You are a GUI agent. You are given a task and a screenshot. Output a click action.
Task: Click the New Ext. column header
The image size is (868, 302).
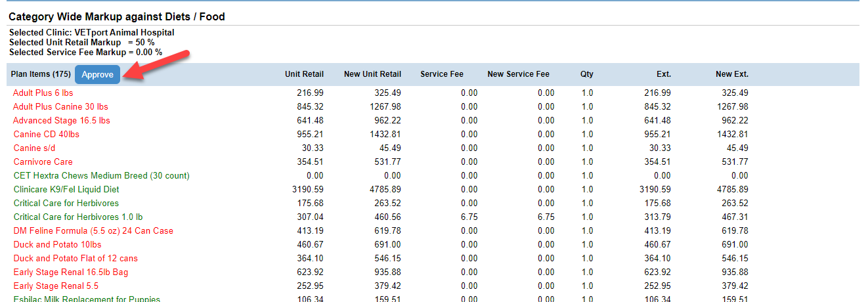click(x=732, y=74)
